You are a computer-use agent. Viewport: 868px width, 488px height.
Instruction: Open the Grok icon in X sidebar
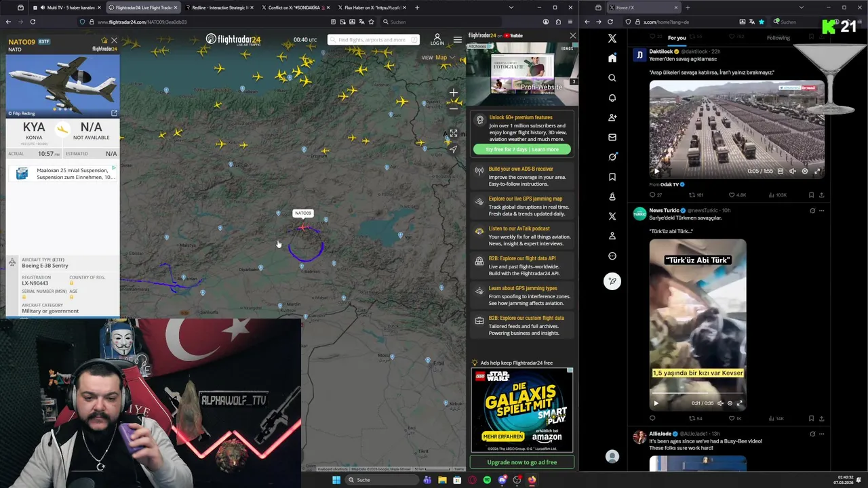point(612,157)
